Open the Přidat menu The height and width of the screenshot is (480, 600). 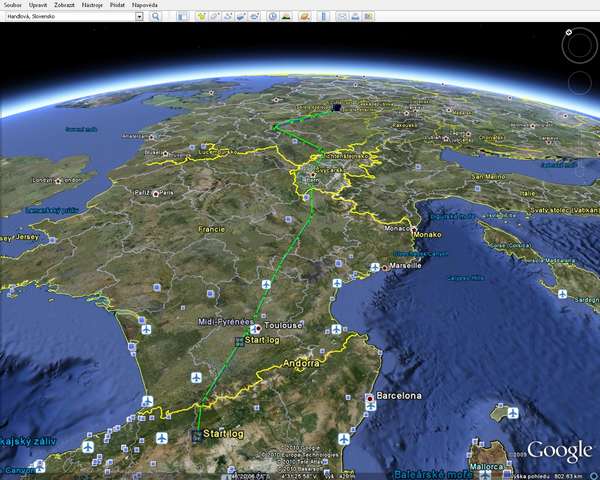click(x=117, y=5)
